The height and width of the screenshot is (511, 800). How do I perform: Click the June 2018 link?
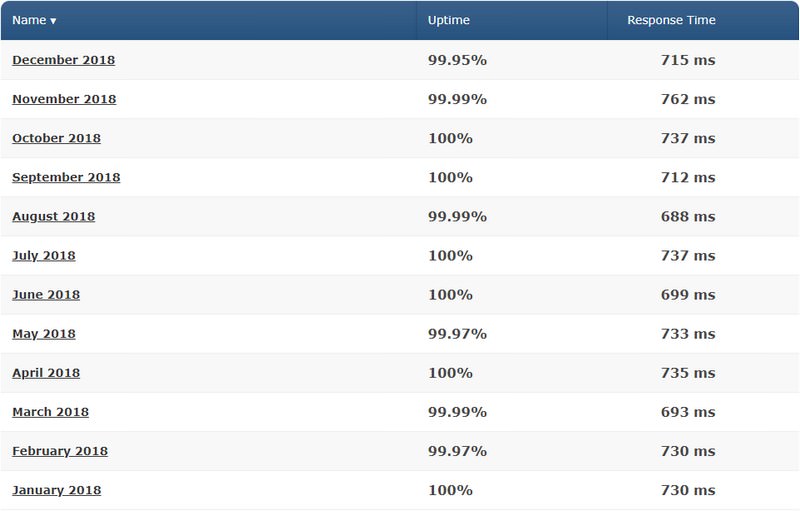pyautogui.click(x=46, y=294)
